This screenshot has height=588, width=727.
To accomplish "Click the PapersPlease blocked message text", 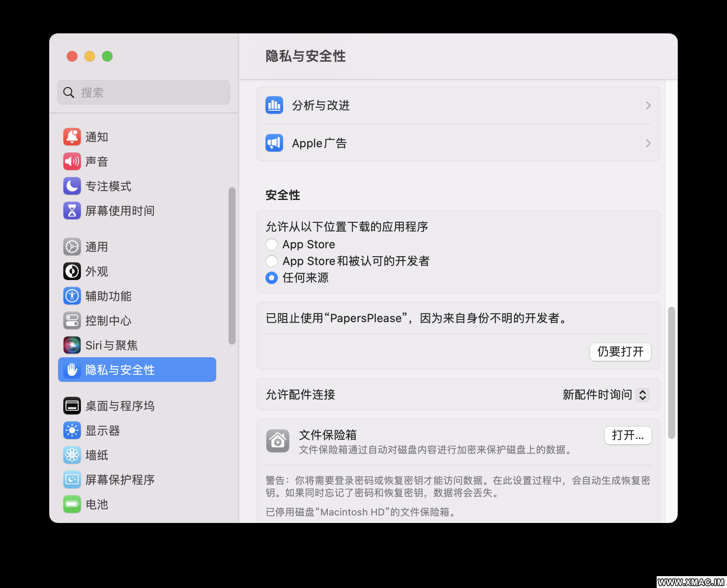I will pyautogui.click(x=417, y=318).
